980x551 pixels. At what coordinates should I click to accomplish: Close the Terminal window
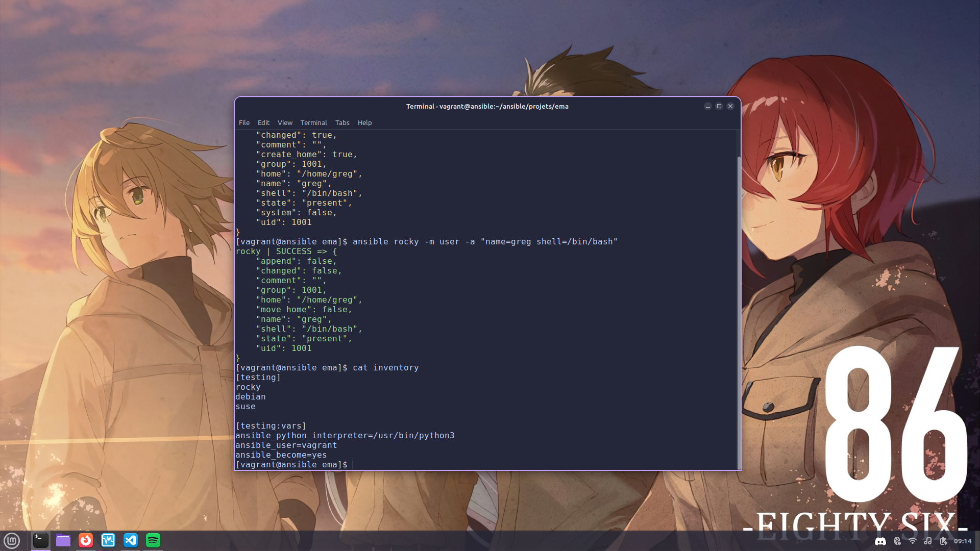pyautogui.click(x=730, y=106)
